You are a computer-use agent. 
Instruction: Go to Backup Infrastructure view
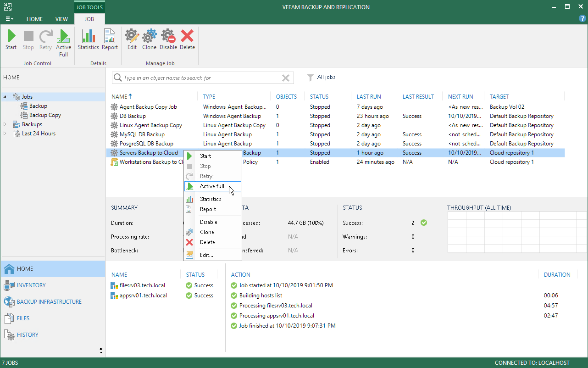49,302
